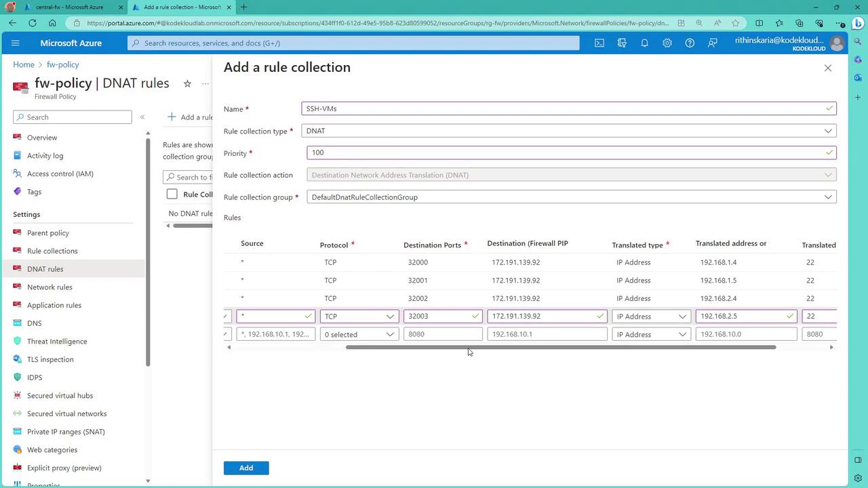Open the feedback icon in header
The height and width of the screenshot is (488, 868).
coord(712,43)
